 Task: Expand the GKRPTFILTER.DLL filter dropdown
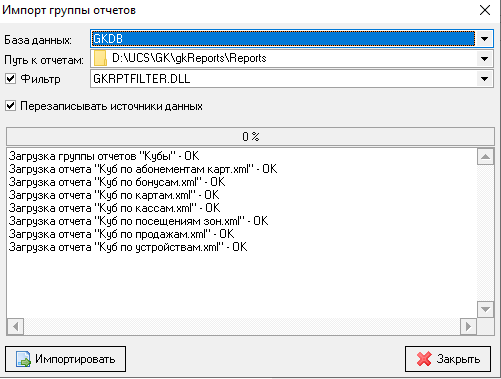(x=484, y=79)
